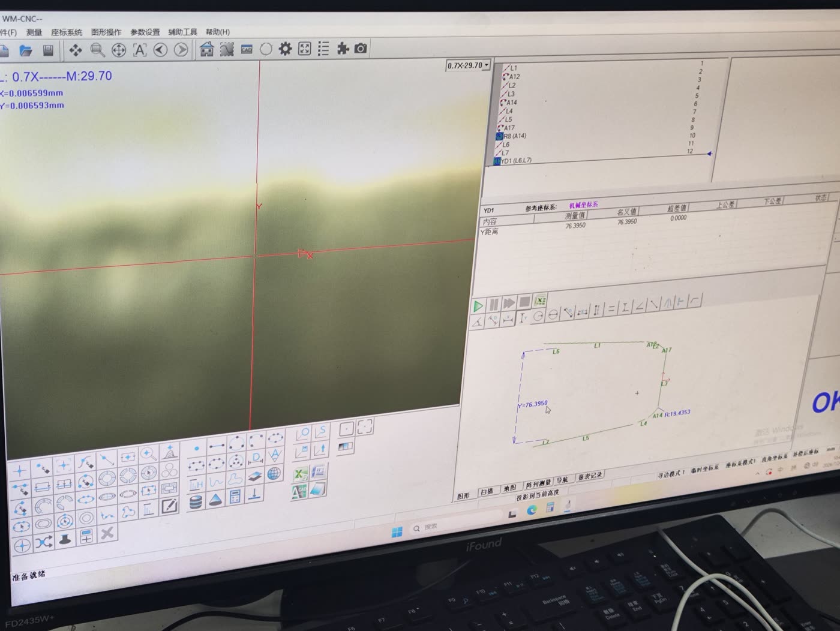Image resolution: width=840 pixels, height=631 pixels.
Task: Click the pause button in program controls
Action: (494, 305)
